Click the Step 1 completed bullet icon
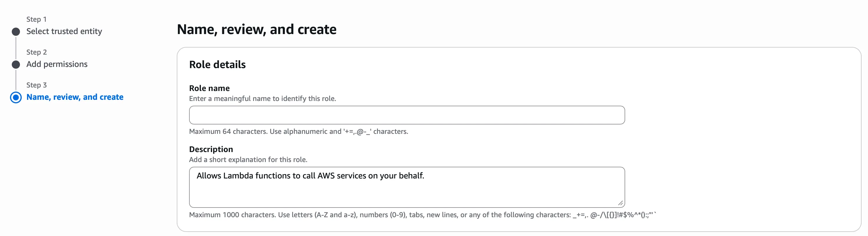This screenshot has height=236, width=868. point(16,32)
